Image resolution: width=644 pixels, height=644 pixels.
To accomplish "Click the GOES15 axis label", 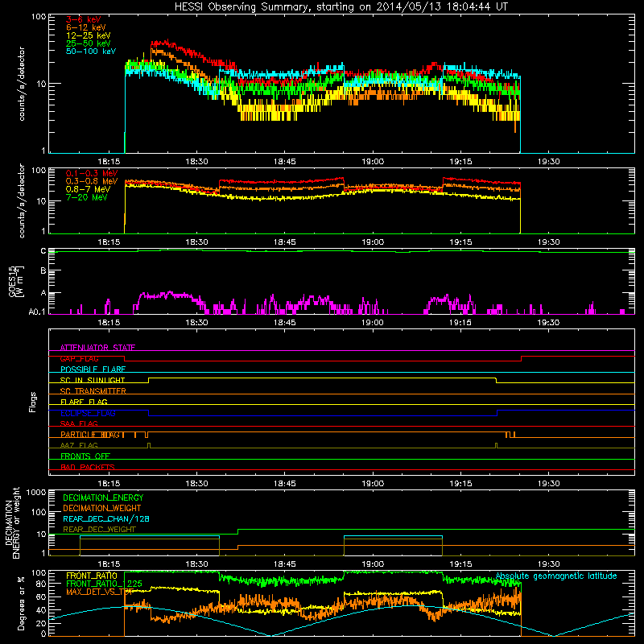I will 13,281.
